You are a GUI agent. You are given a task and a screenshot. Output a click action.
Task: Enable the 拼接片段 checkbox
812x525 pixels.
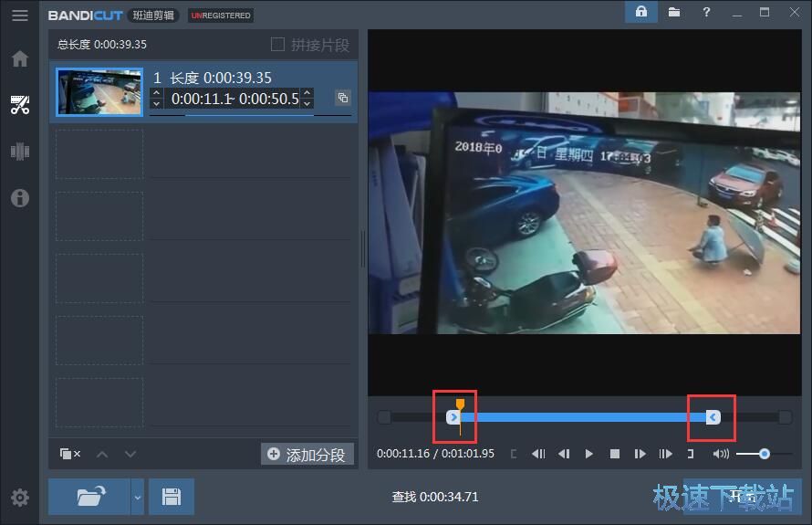(x=278, y=45)
